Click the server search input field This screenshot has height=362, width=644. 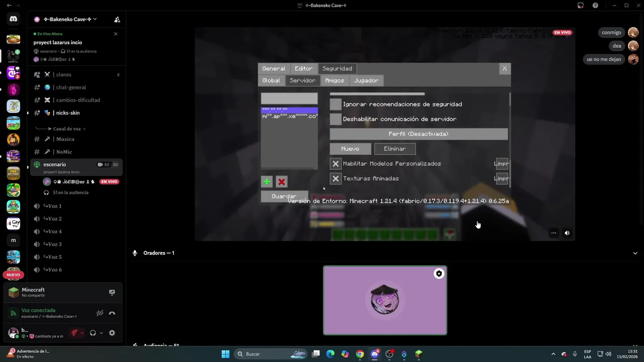pyautogui.click(x=289, y=99)
